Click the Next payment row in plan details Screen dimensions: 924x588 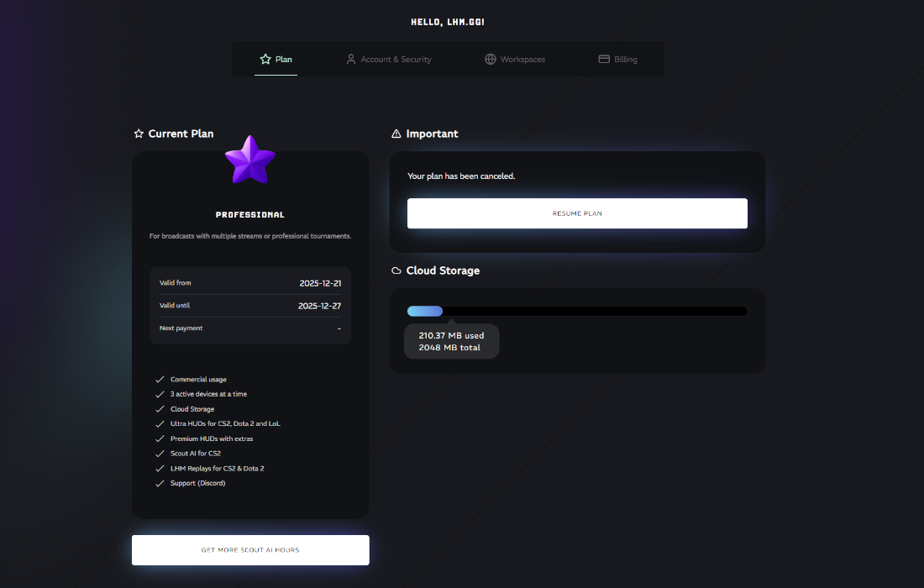point(249,328)
